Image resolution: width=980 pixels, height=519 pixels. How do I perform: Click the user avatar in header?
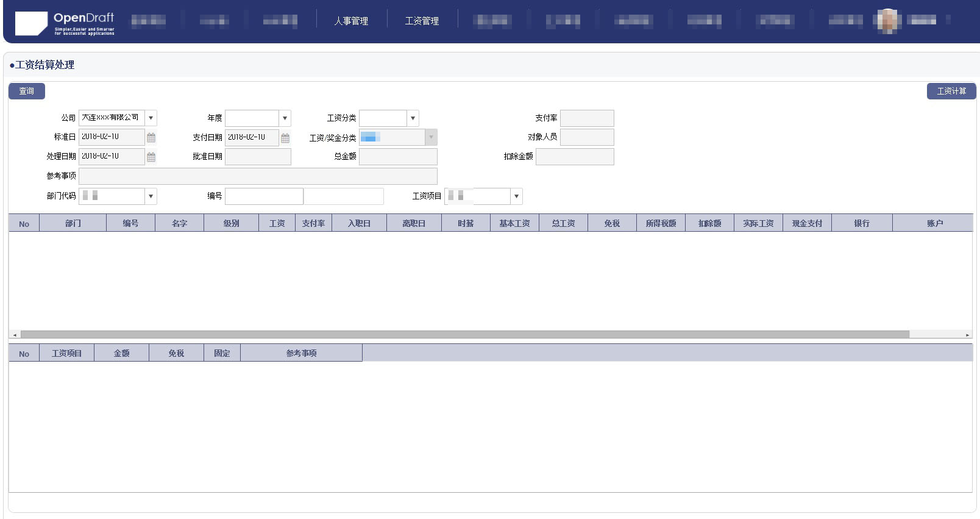887,21
